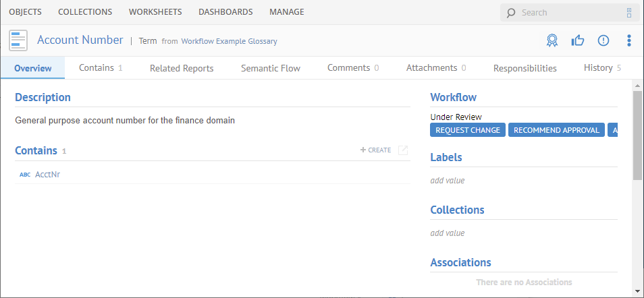
Task: Click the search options icon in search box
Action: 629,12
